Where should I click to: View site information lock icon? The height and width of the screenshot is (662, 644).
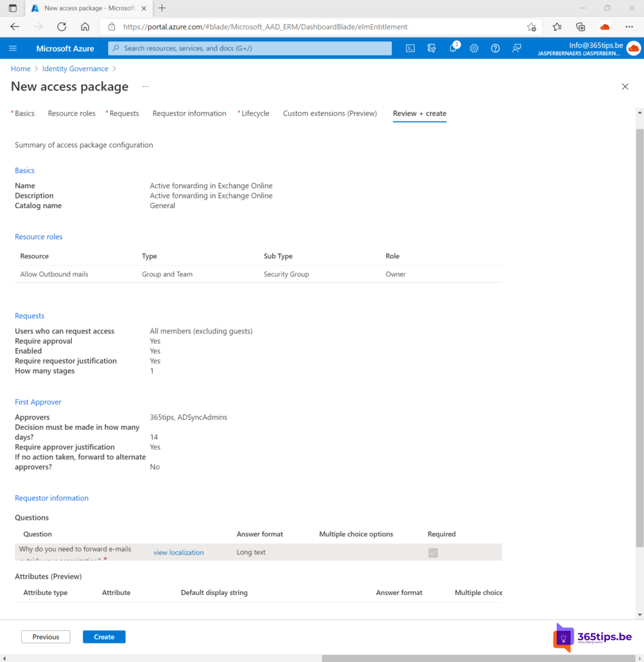111,27
